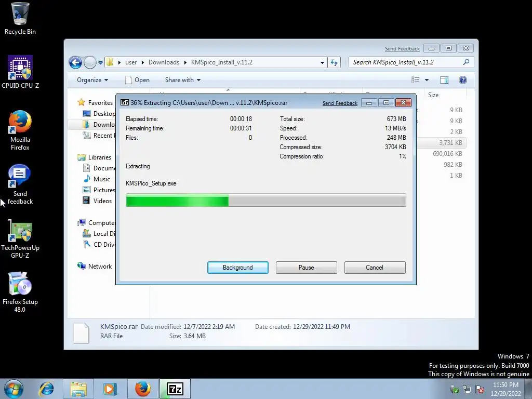Viewport: 532px width, 399px height.
Task: Open Explorer Help question mark icon
Action: tap(463, 79)
